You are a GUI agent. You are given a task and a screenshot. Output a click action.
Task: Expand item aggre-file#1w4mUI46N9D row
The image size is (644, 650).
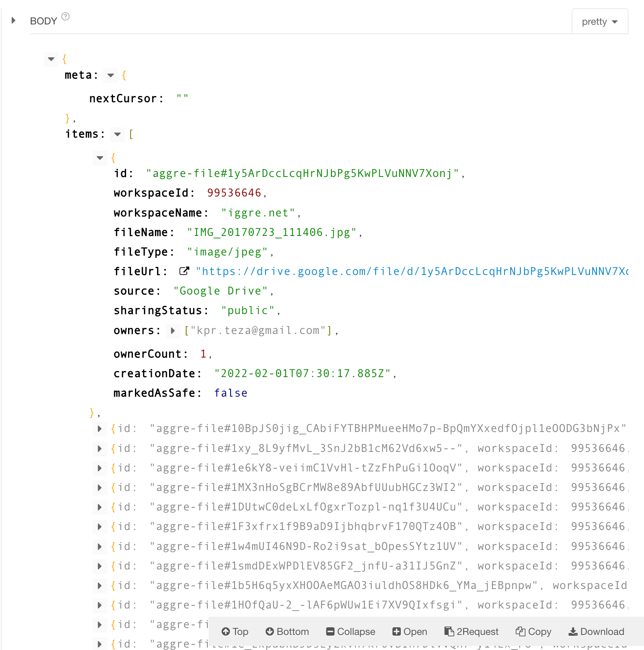click(x=100, y=547)
